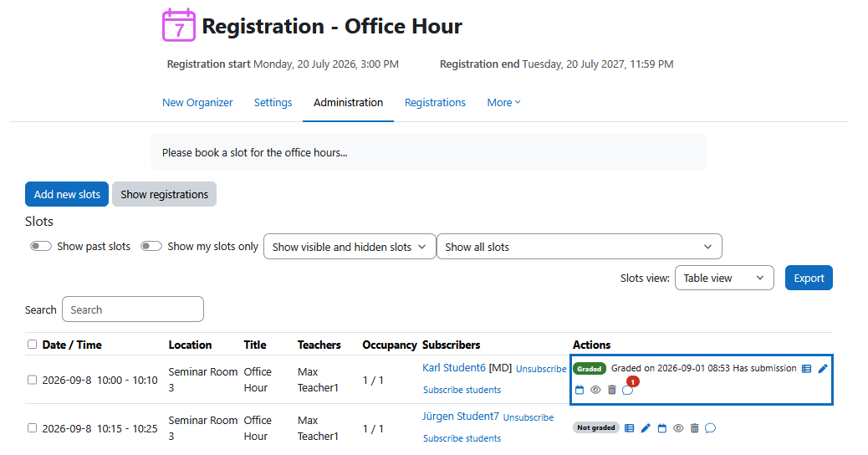This screenshot has width=868, height=455.
Task: Open the Settings tab
Action: 273,102
